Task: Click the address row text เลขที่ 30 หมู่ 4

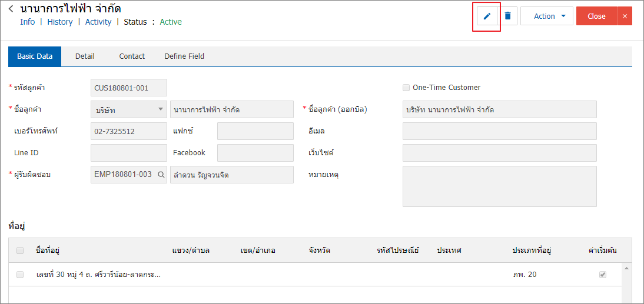Action: pos(98,275)
